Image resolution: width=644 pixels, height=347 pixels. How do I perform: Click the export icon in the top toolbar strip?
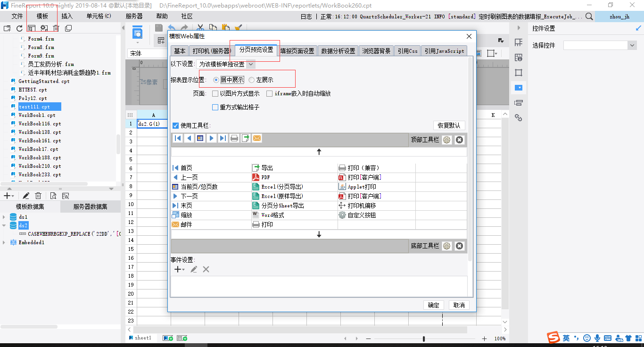click(246, 138)
